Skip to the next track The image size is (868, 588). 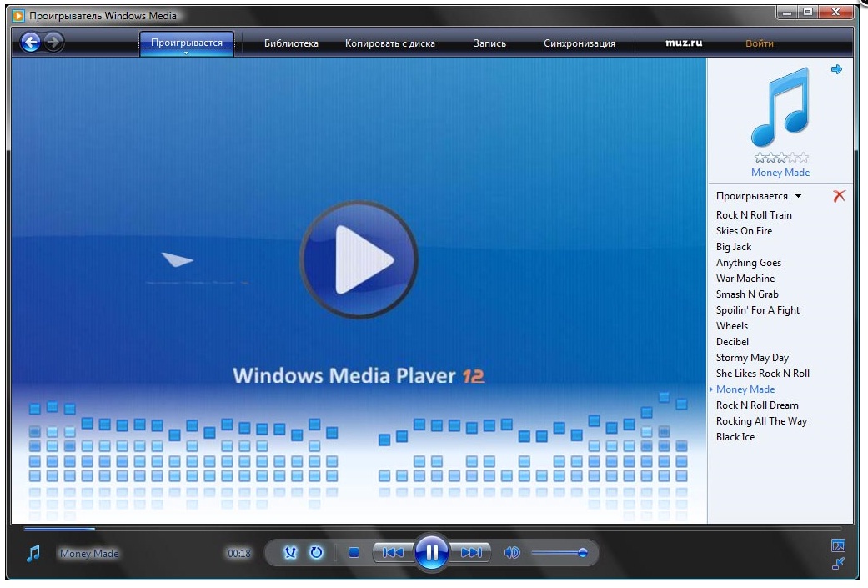point(471,553)
